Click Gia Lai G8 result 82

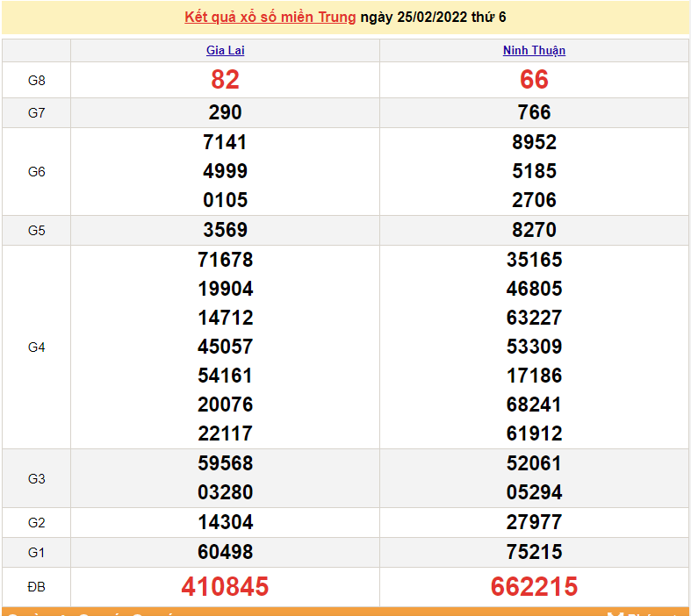coord(225,80)
